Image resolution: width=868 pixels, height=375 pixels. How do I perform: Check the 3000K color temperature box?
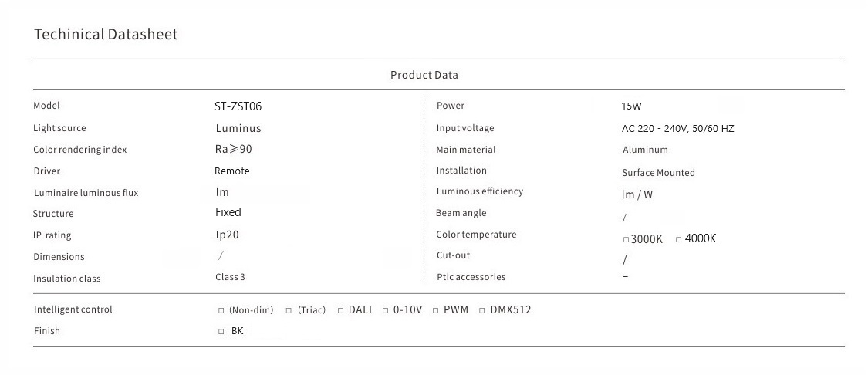pos(626,240)
